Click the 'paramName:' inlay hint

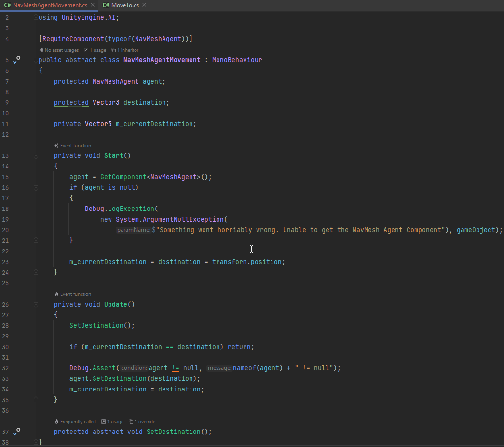coord(134,230)
